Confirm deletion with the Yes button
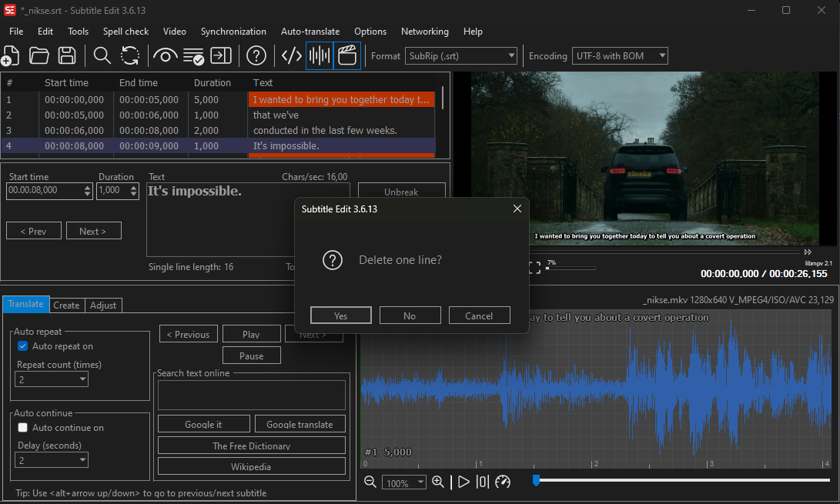The width and height of the screenshot is (840, 504). (340, 315)
